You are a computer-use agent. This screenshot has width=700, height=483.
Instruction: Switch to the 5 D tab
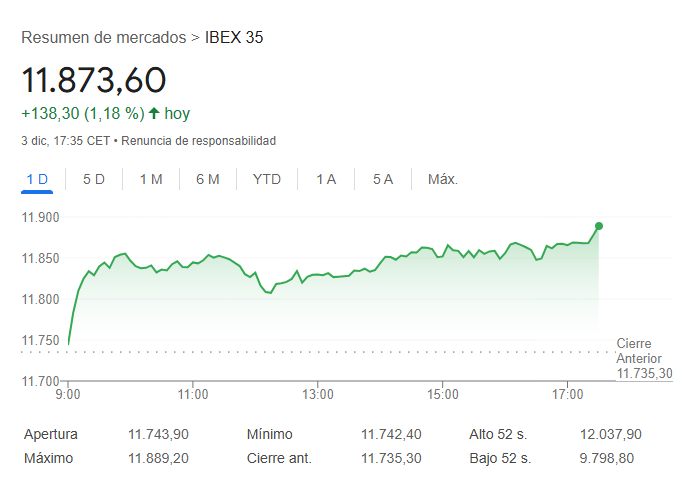tap(94, 179)
